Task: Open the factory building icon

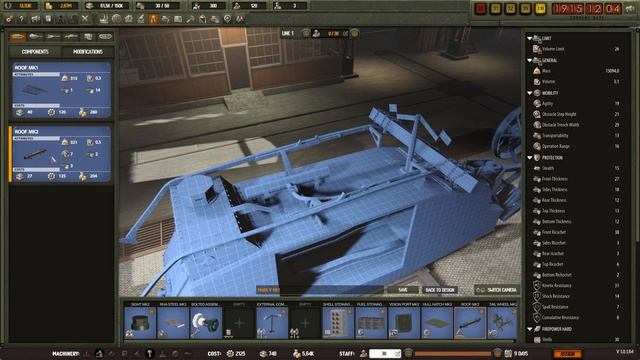Action: coord(104,19)
